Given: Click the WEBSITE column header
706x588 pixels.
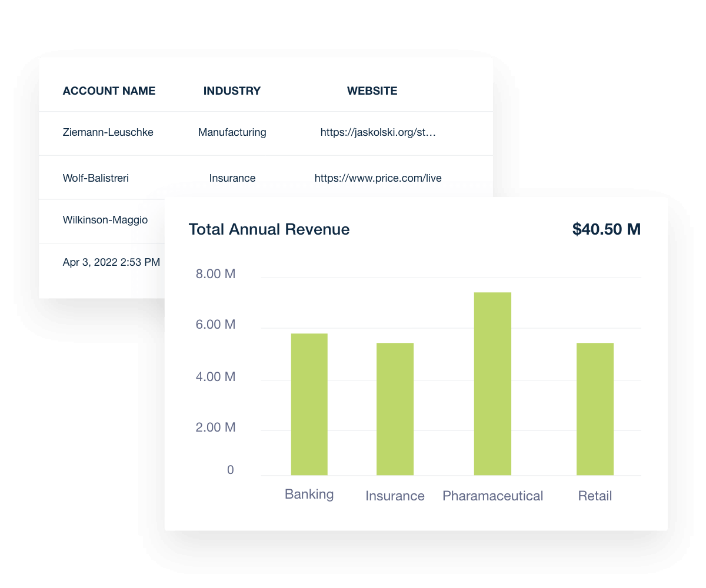Looking at the screenshot, I should point(372,91).
